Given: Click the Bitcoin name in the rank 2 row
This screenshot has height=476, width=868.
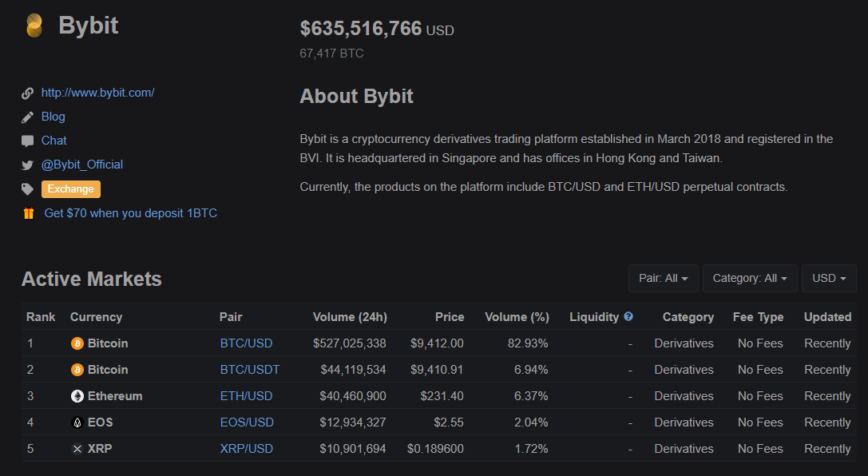Looking at the screenshot, I should point(108,370).
